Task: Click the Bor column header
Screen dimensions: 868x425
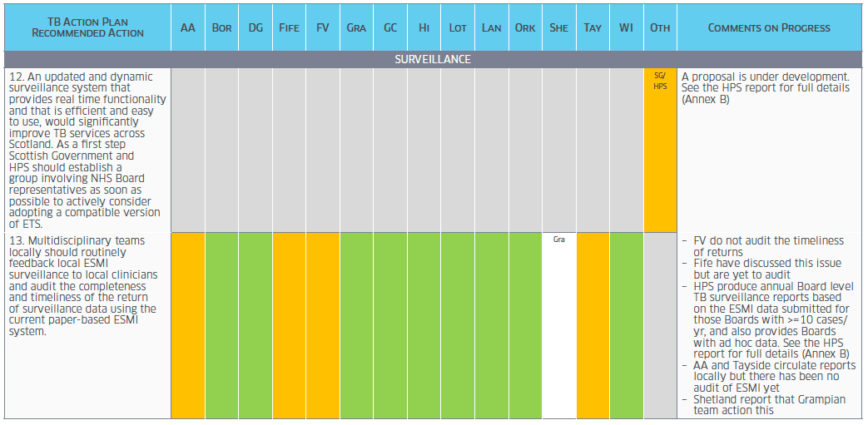Action: tap(221, 27)
